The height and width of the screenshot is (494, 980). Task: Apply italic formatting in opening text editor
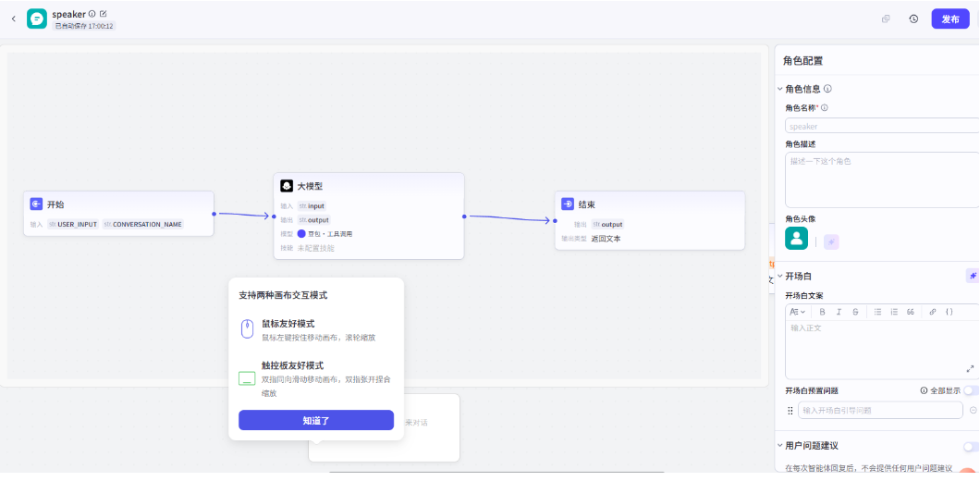click(839, 312)
